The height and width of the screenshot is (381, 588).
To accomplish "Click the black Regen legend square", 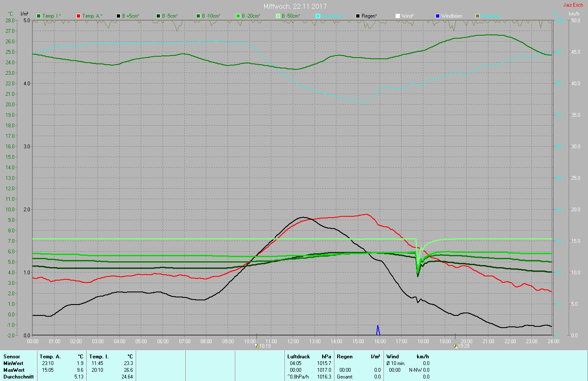I will pyautogui.click(x=358, y=16).
